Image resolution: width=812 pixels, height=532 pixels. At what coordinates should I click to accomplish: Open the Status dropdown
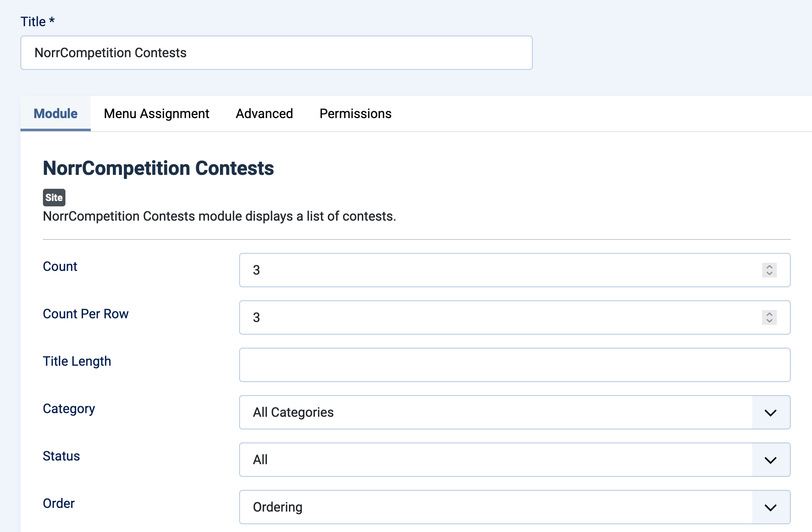coord(450,460)
